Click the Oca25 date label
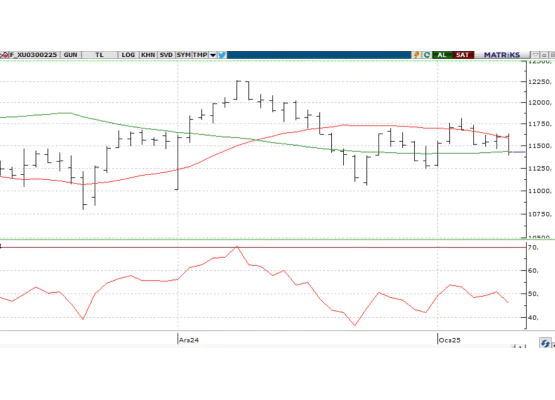The height and width of the screenshot is (400, 555). pos(450,340)
